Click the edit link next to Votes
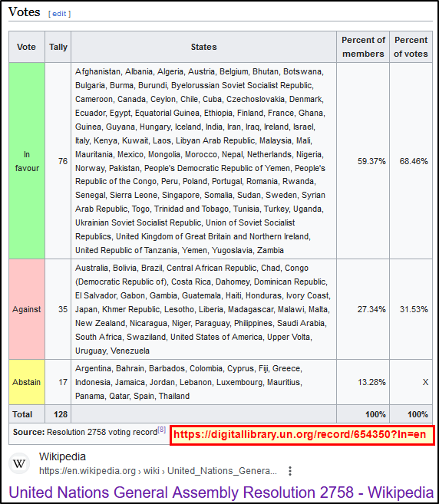The height and width of the screenshot is (504, 439). click(60, 14)
